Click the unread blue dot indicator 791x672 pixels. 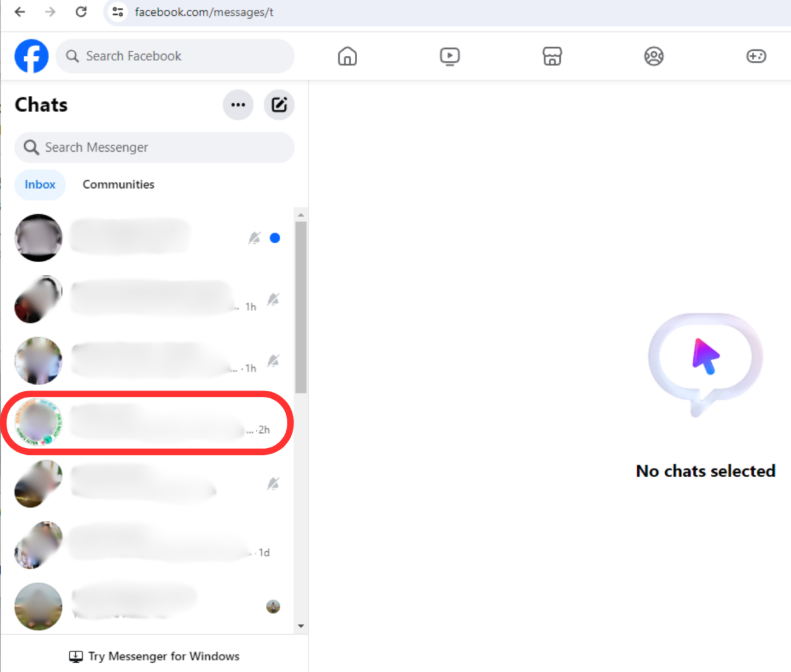(x=274, y=238)
